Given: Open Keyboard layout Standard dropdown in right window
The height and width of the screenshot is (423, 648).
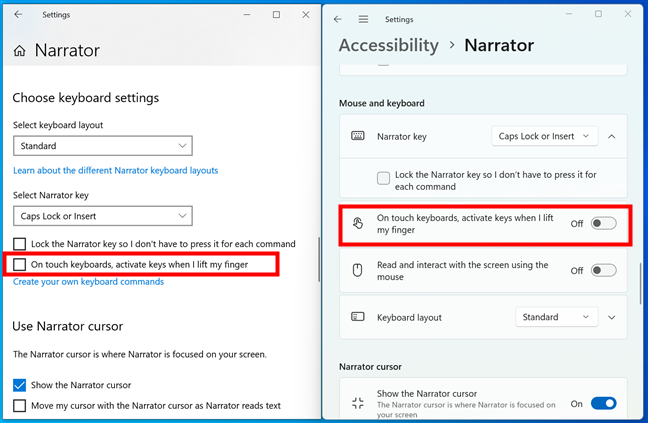Looking at the screenshot, I should coord(557,317).
